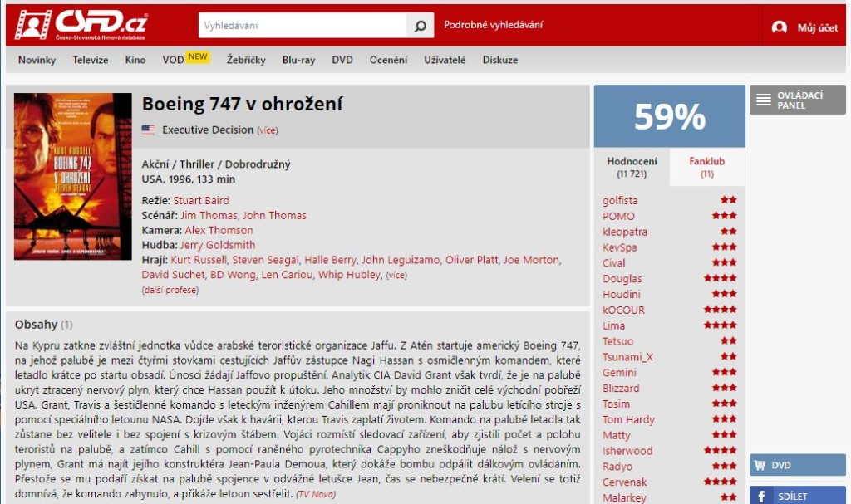The height and width of the screenshot is (504, 851).
Task: Open user kleopatra's profile
Action: (x=625, y=232)
